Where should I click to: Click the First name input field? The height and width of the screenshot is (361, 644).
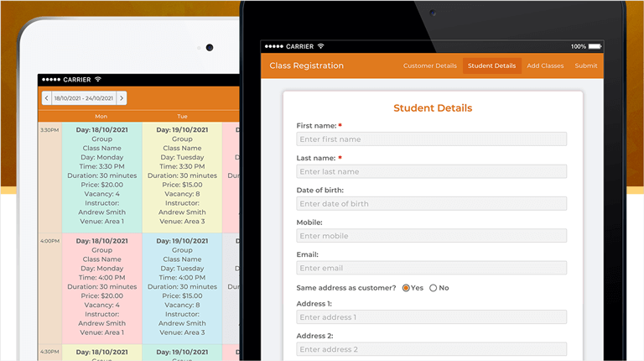point(431,139)
